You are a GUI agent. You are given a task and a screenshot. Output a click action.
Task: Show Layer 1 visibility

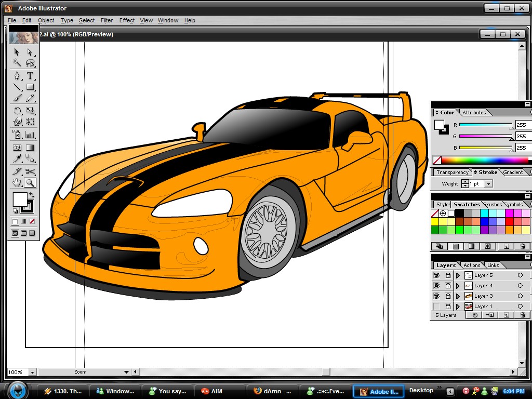[436, 306]
